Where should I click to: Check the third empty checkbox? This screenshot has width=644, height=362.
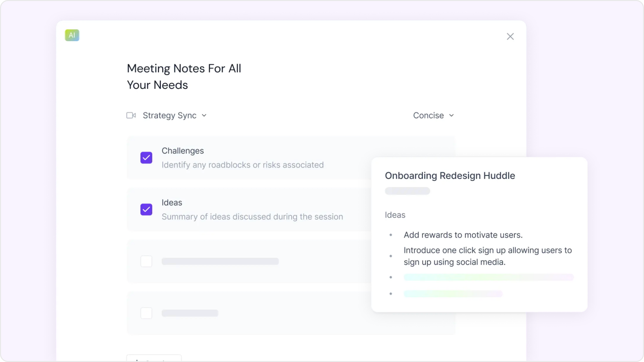[146, 261]
